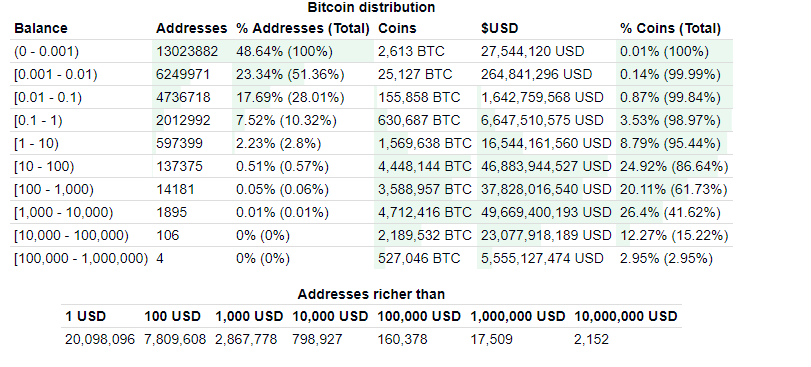Viewport: 811px width, 367px height.
Task: Click the 49,669,400,193 USD value
Action: tap(546, 212)
